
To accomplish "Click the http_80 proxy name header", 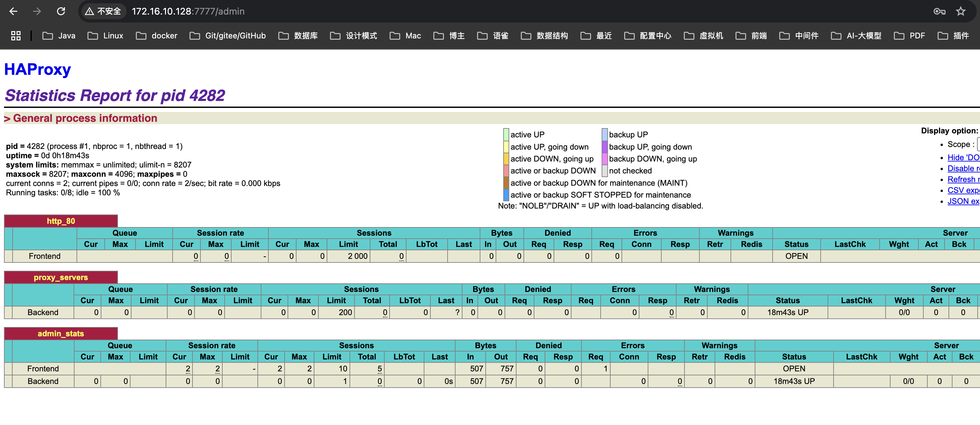I will [x=61, y=221].
